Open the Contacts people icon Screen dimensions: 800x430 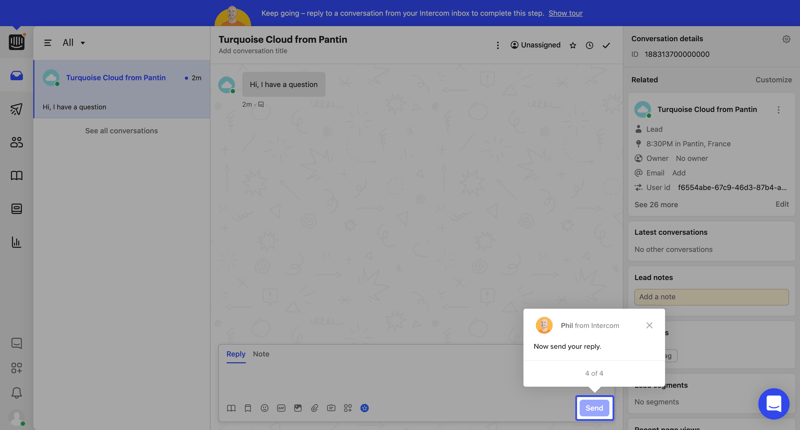click(x=16, y=142)
